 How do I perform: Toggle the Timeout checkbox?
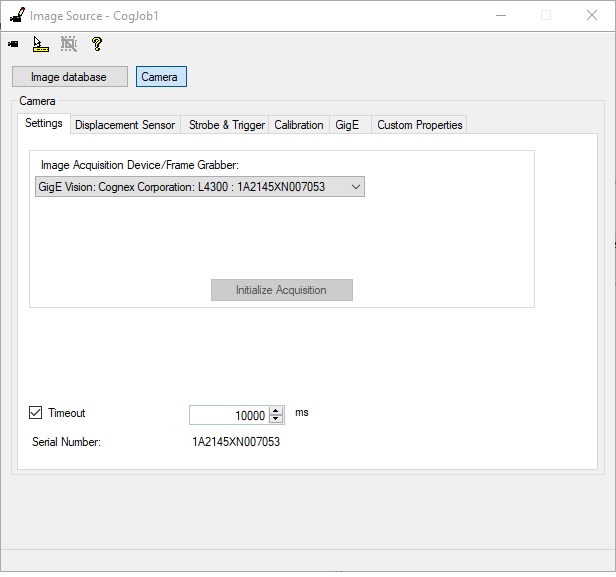[35, 412]
